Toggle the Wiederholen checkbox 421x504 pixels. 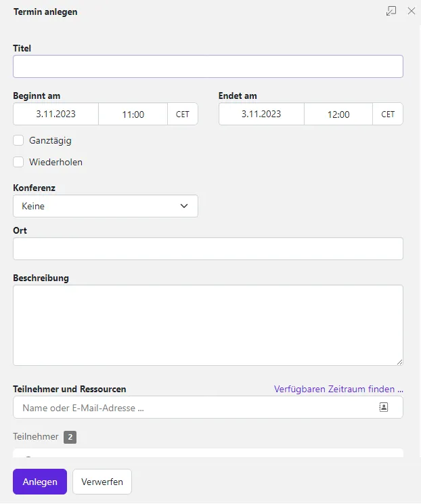click(x=18, y=163)
